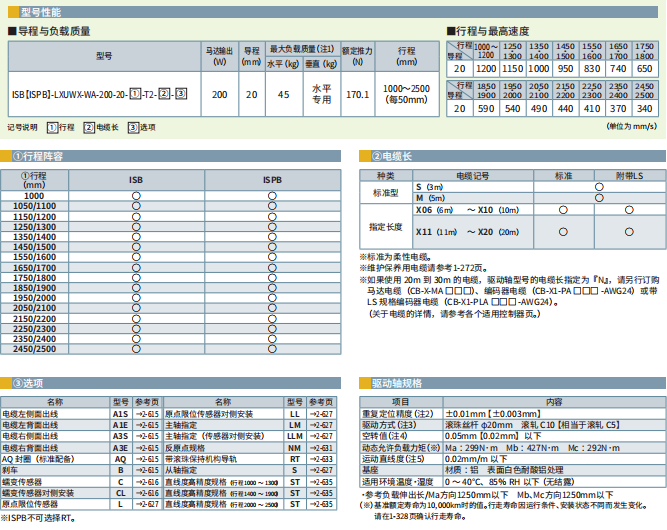Click the rated thrust value 170.1
This screenshot has height=530, width=667.
[357, 94]
